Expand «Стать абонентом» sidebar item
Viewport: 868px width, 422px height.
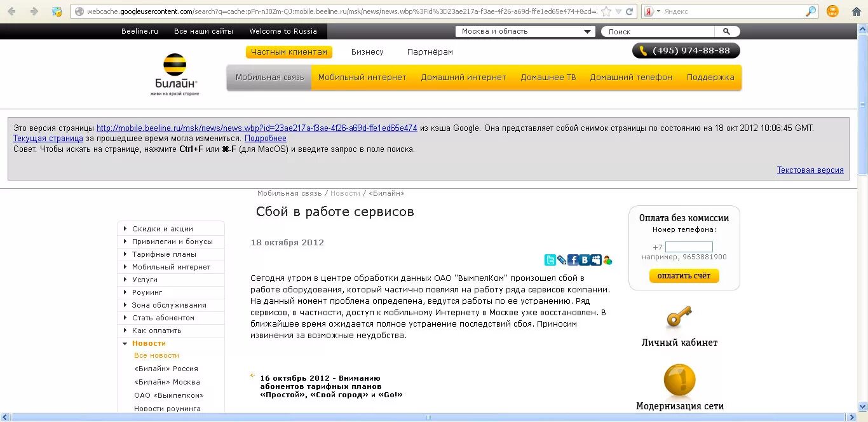coord(163,318)
